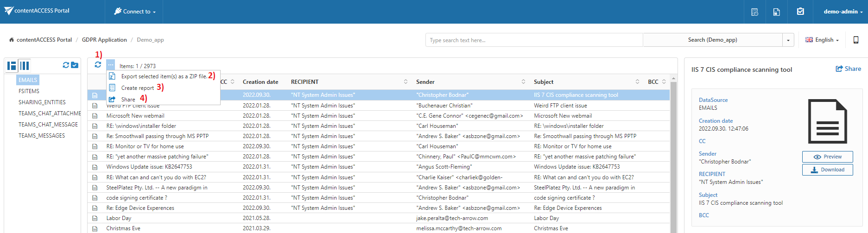Select the three-column layout icon
This screenshot has width=868, height=233.
tap(25, 66)
